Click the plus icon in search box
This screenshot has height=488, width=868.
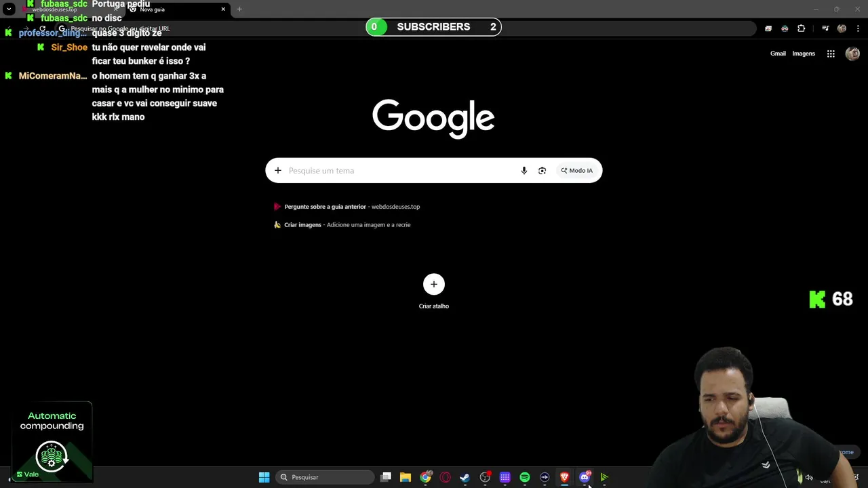tap(277, 171)
